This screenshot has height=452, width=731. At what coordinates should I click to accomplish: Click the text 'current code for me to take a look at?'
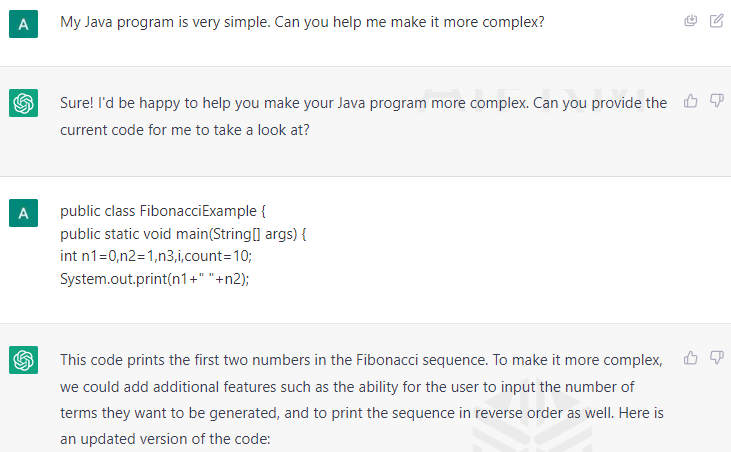click(185, 130)
